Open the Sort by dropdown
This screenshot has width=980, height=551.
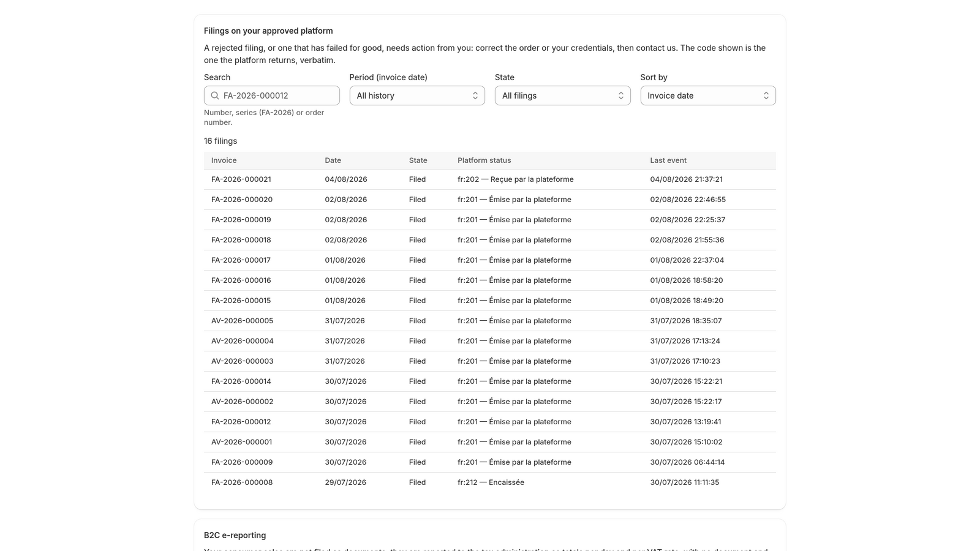708,96
